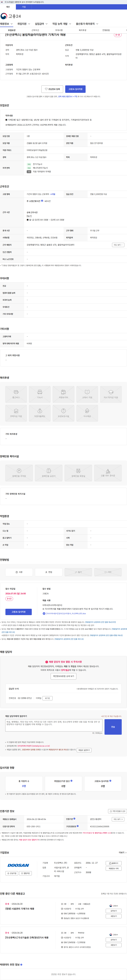127x980 pixels.
Task: Click the lower 고용24 입사지원 button
Action: click(x=19, y=612)
